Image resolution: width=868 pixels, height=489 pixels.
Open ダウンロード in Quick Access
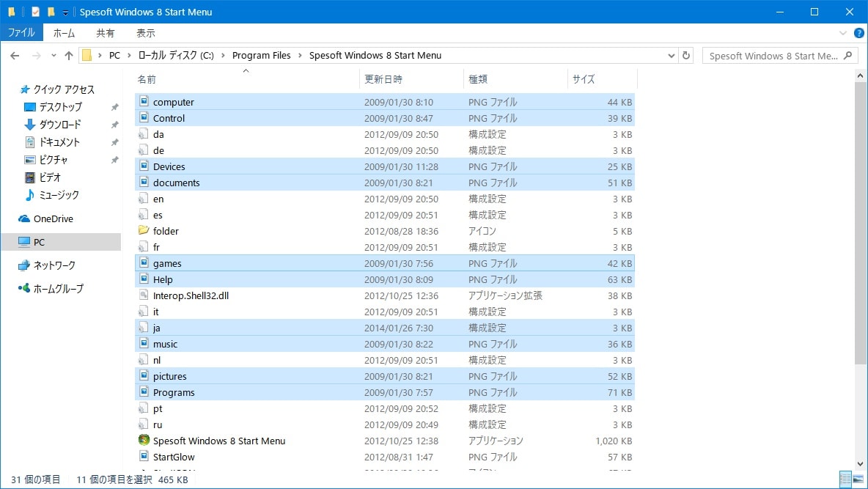53,125
